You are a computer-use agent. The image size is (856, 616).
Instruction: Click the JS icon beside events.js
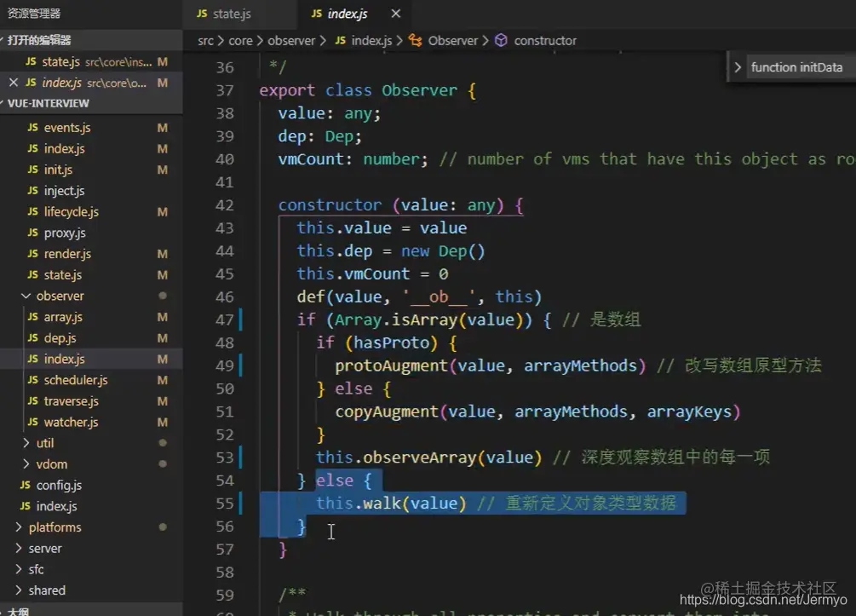coord(32,127)
